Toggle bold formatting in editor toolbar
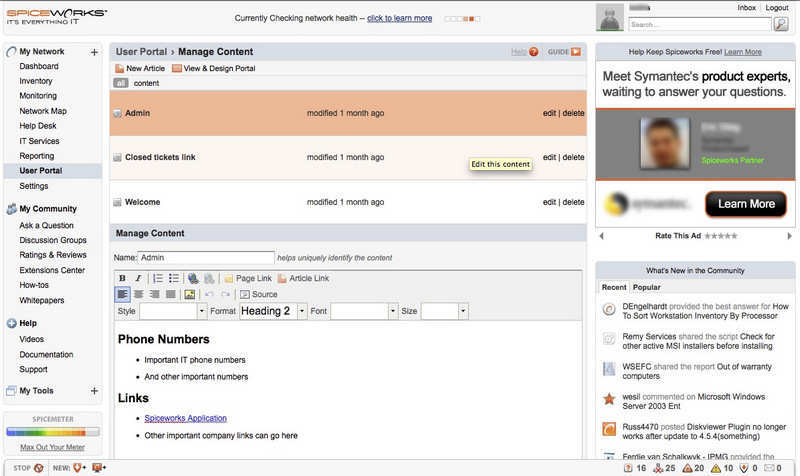This screenshot has height=476, width=800. tap(122, 278)
